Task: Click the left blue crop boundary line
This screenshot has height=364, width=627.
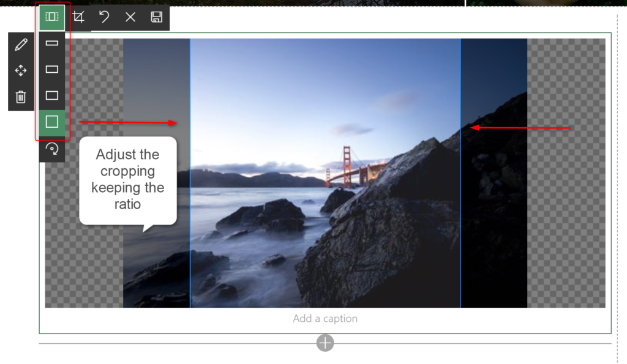Action: (x=190, y=173)
